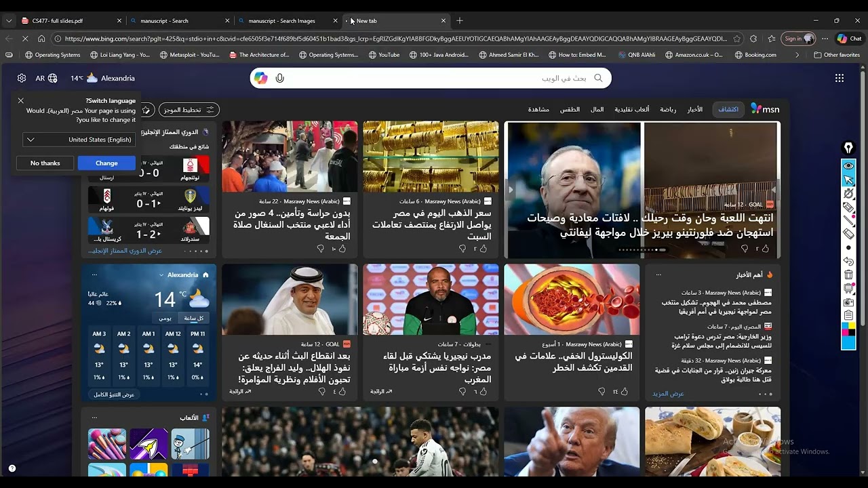
Task: Open Copilot Chat in browser toolbar
Action: 850,39
